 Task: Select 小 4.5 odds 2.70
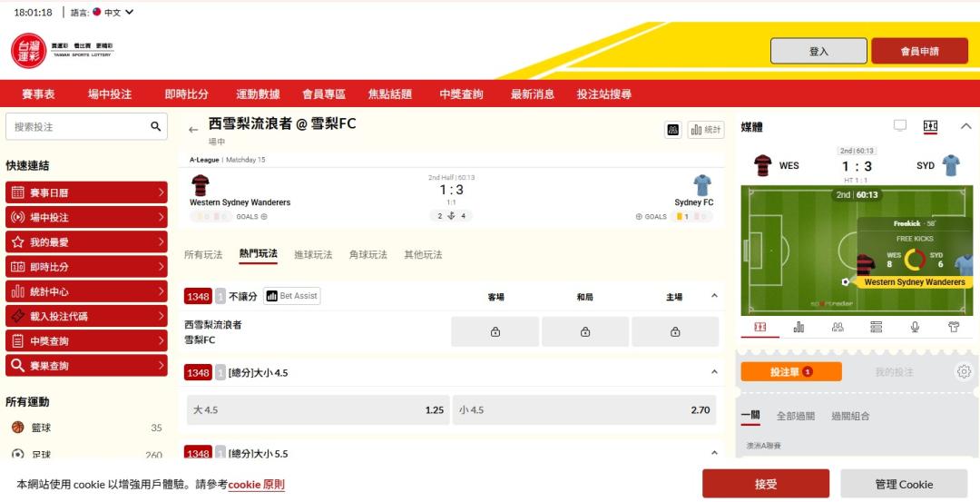point(583,410)
